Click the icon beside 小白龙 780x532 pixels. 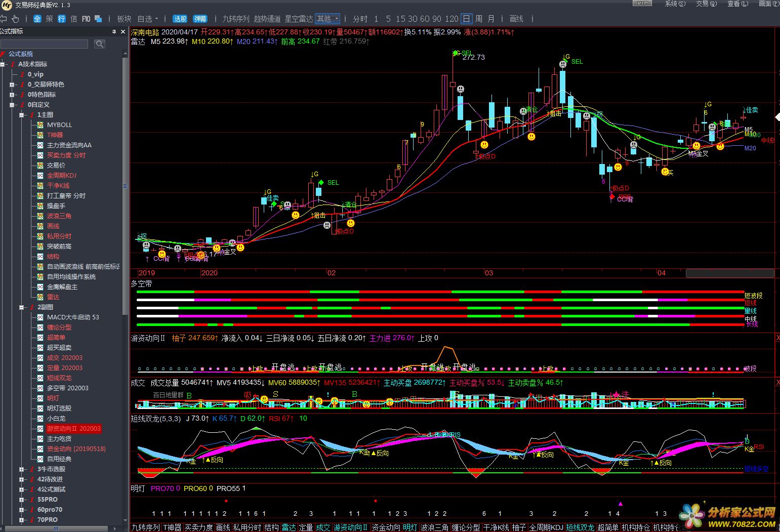click(40, 418)
